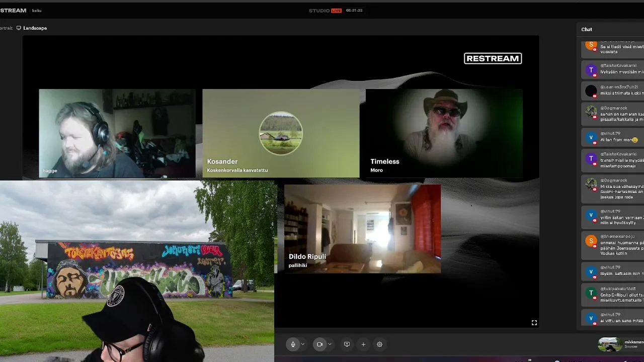This screenshot has width=644, height=362.
Task: Click the 'Koskenkorvalla kasvatettu' caption under Kosander
Action: [x=237, y=170]
